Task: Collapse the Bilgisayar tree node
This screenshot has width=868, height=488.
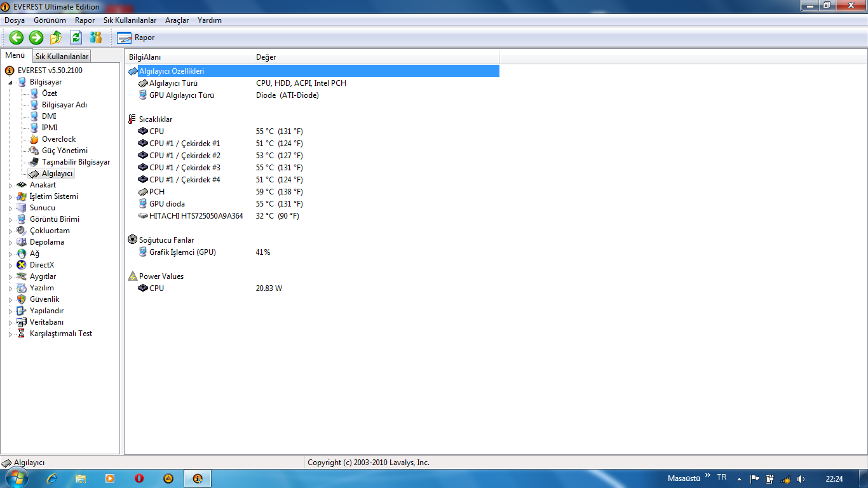Action: [x=10, y=83]
